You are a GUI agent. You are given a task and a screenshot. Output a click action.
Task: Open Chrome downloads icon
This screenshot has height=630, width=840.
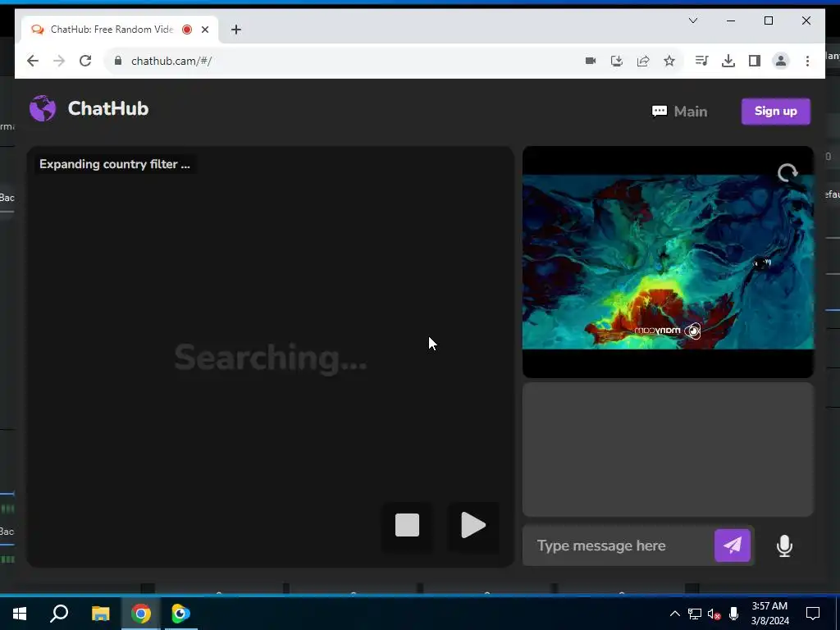728,61
